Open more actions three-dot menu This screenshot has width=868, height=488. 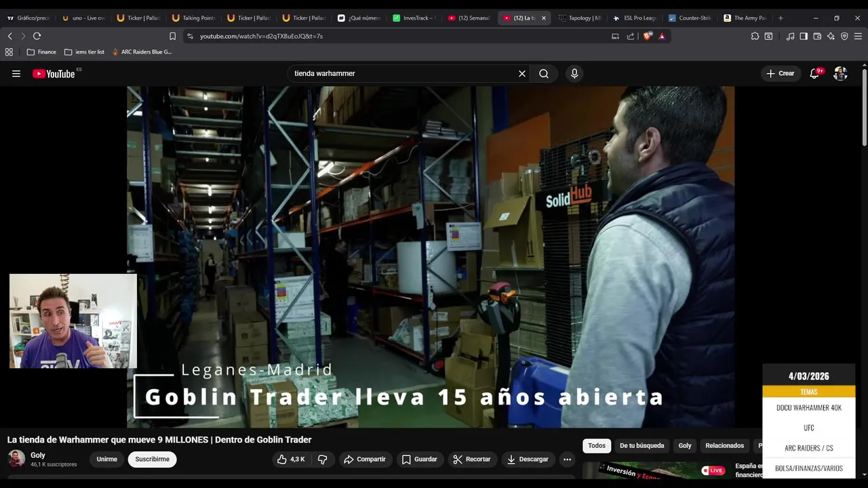click(x=568, y=460)
